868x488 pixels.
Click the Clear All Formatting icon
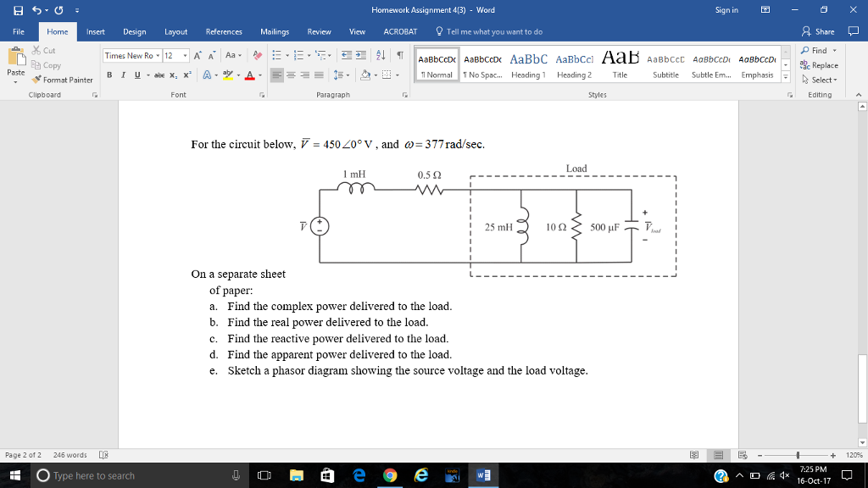(x=259, y=55)
